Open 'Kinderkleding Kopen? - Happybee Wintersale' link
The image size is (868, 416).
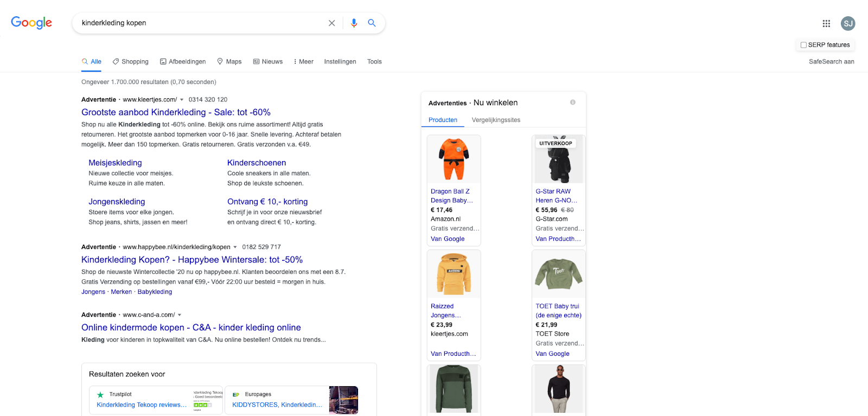192,260
